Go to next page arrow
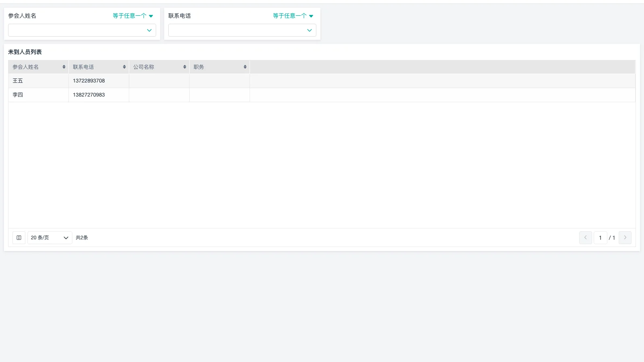The image size is (644, 362). click(625, 238)
